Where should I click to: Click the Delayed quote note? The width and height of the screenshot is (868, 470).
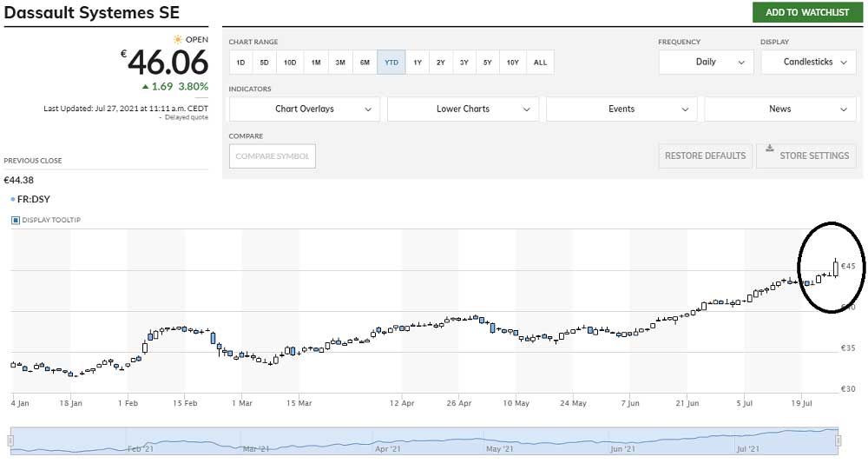tap(187, 117)
